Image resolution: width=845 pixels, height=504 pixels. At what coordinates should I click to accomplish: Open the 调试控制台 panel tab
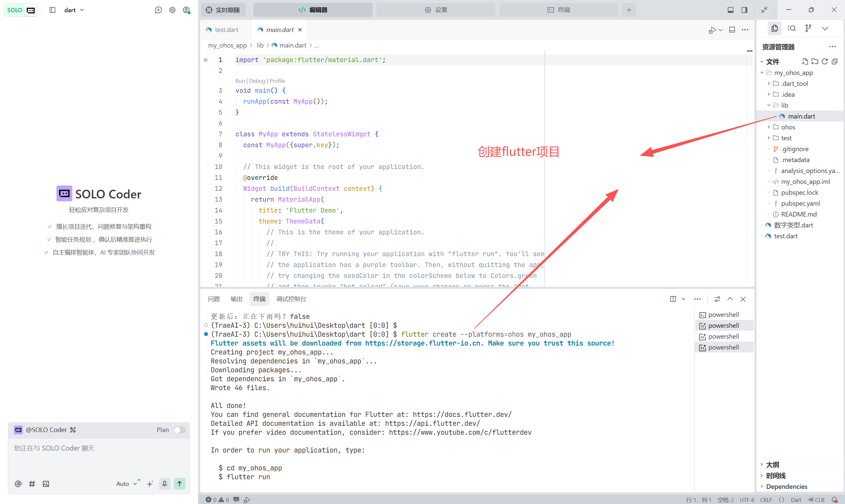[291, 299]
